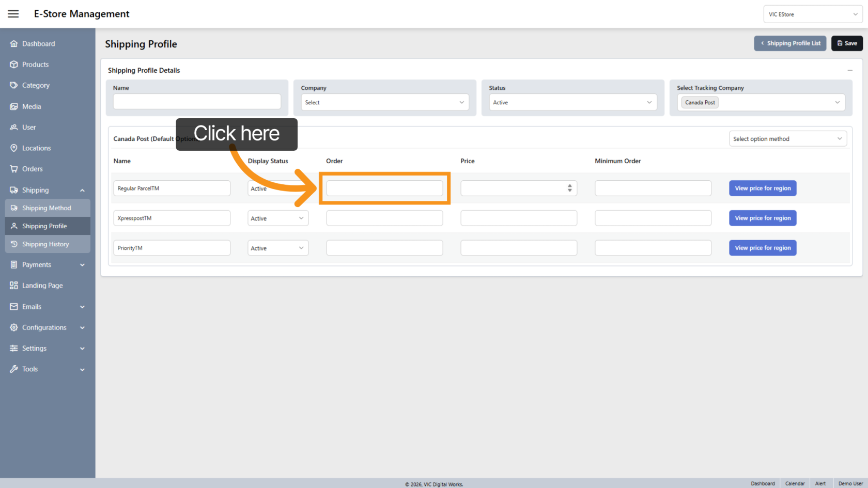The width and height of the screenshot is (868, 488).
Task: Click the Category tag icon
Action: tap(14, 85)
